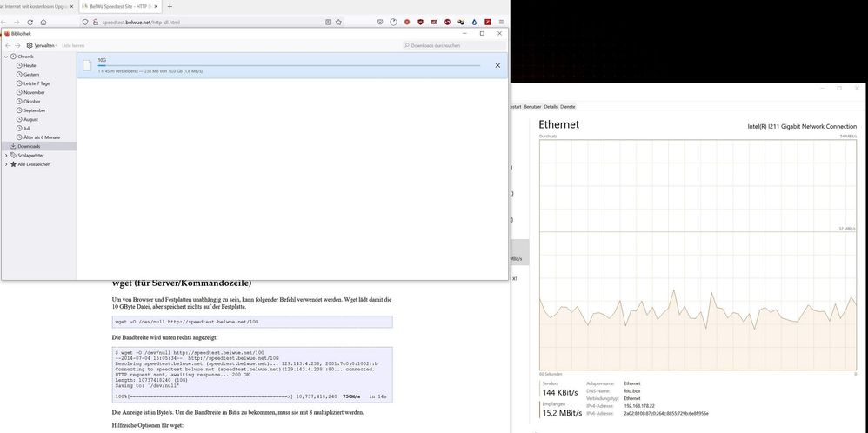Click the wget sample output code block

[252, 375]
